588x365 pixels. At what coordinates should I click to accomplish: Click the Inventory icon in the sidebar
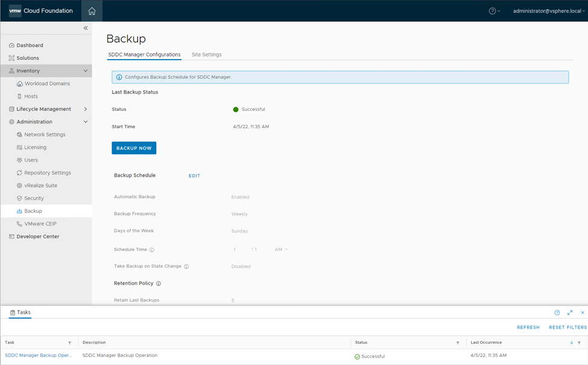[11, 71]
